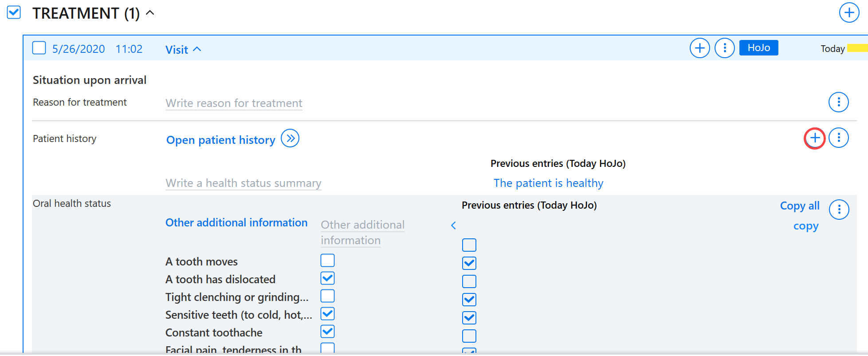Open the three-dot menu in Visit header

pyautogui.click(x=725, y=48)
